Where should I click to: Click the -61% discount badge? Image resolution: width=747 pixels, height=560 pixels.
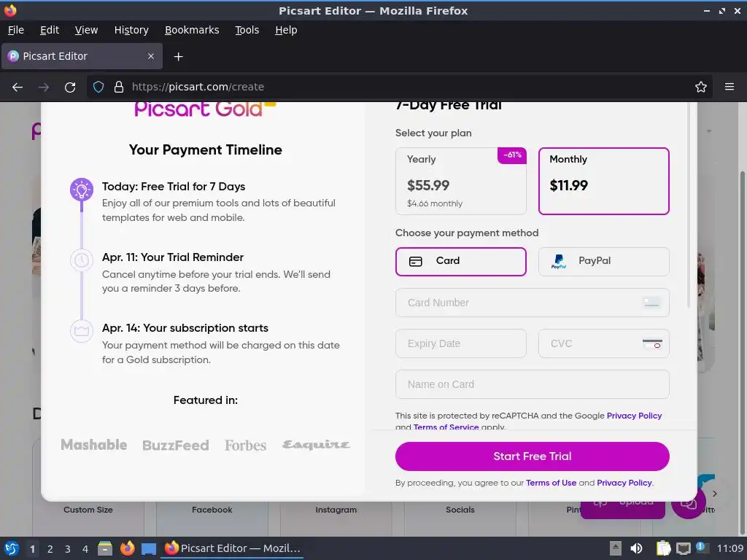tap(512, 155)
